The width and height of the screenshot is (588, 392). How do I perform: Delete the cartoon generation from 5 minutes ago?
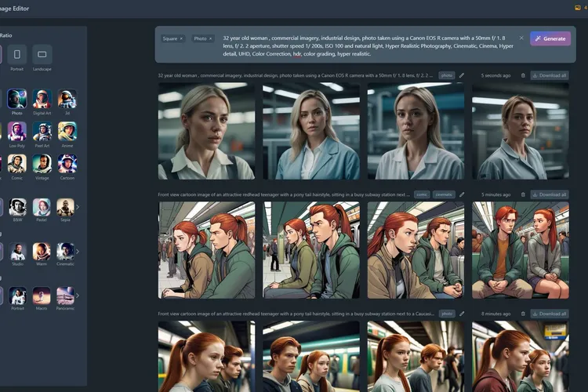pyautogui.click(x=523, y=194)
